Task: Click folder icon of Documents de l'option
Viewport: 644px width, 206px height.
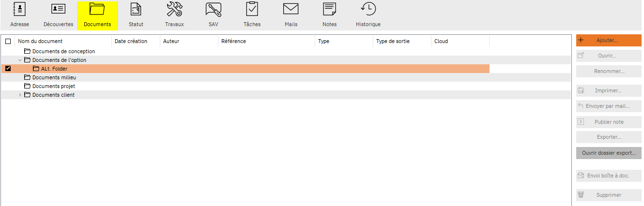Action: [x=27, y=60]
